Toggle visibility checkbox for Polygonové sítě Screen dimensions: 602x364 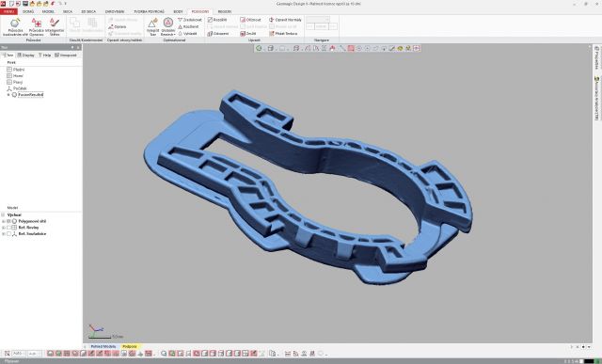pos(8,221)
